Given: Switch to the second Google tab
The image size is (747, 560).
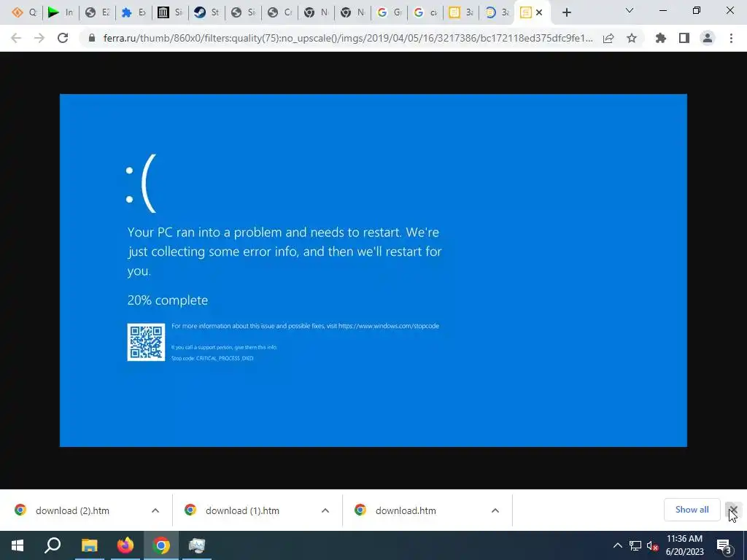Looking at the screenshot, I should point(425,12).
